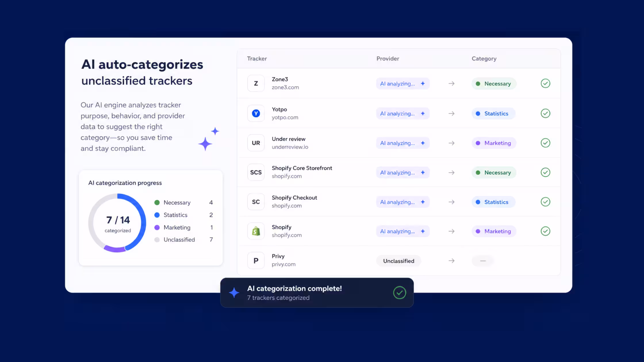
Task: Click the empty dash category pill for Privy
Action: [x=483, y=261]
